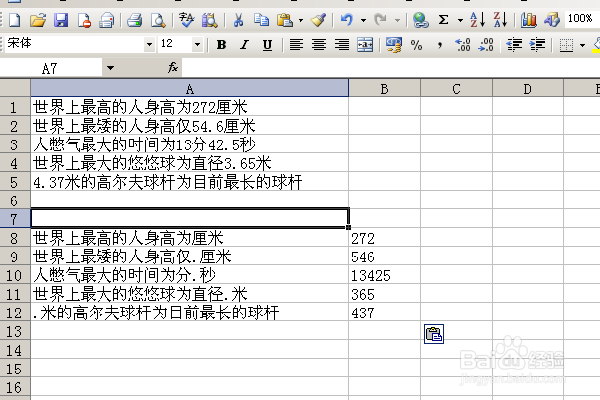Select column A header
The width and height of the screenshot is (600, 400).
click(x=189, y=88)
